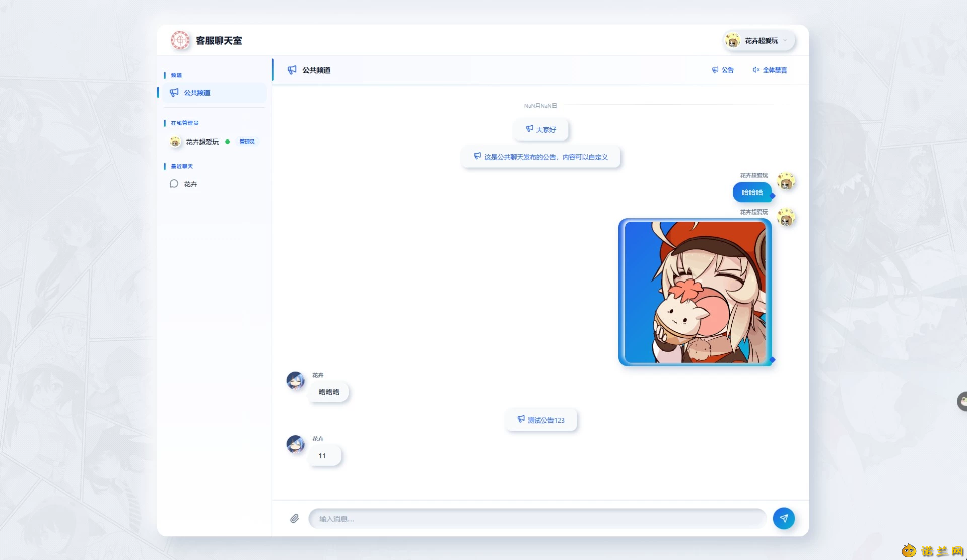Open the Klee sticker image message

pos(695,292)
